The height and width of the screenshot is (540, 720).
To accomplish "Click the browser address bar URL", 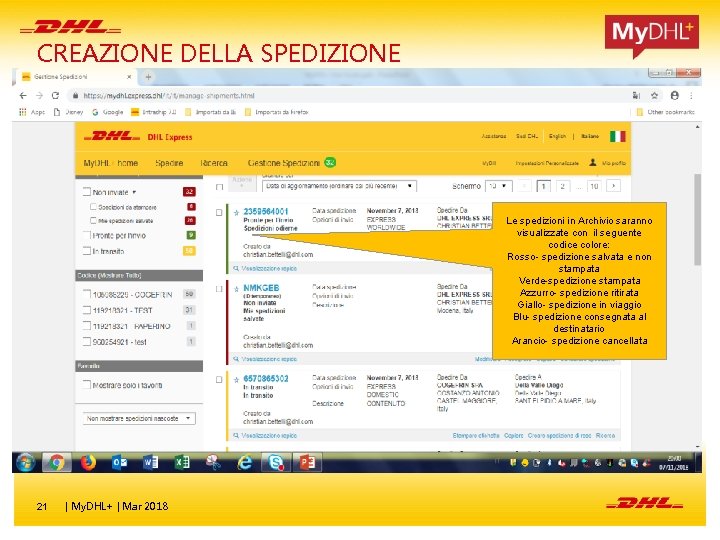I will point(169,96).
